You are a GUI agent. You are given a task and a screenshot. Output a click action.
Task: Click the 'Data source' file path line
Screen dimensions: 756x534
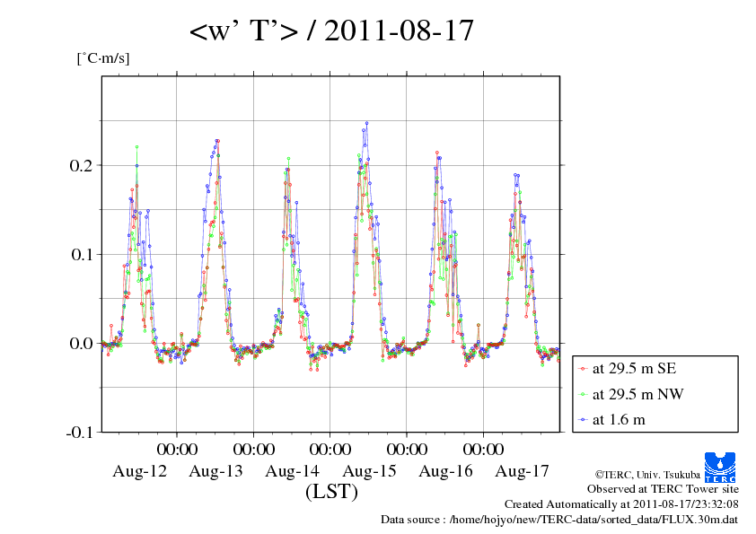click(559, 520)
